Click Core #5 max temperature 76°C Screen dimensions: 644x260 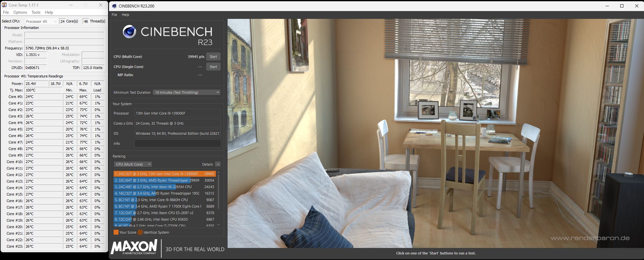[x=83, y=129]
